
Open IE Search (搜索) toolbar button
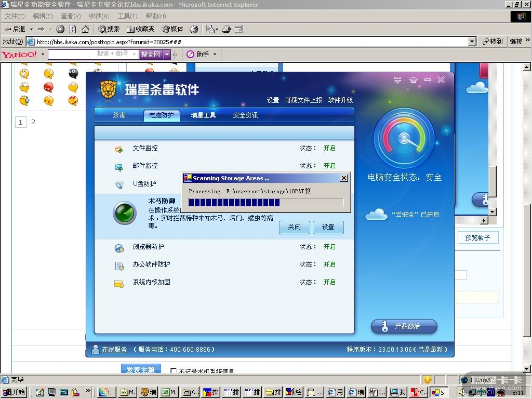pos(109,29)
